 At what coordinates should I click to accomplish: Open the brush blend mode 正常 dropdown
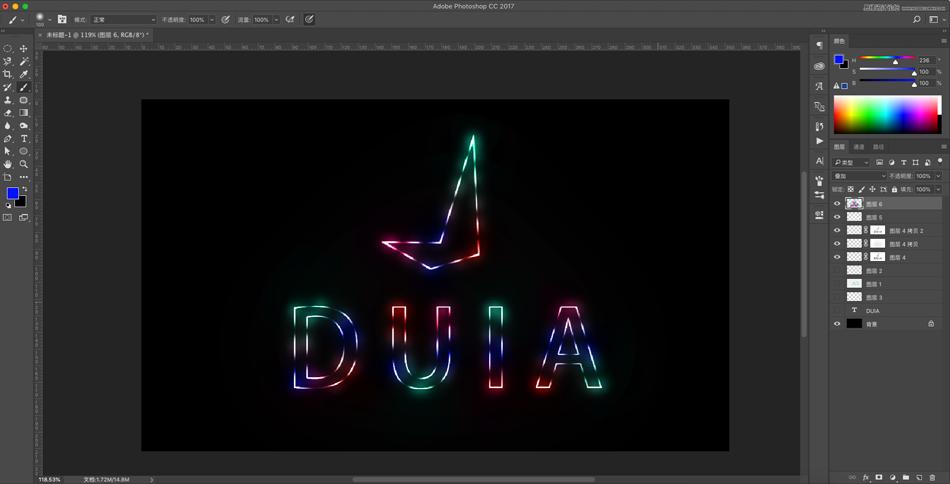(x=123, y=19)
